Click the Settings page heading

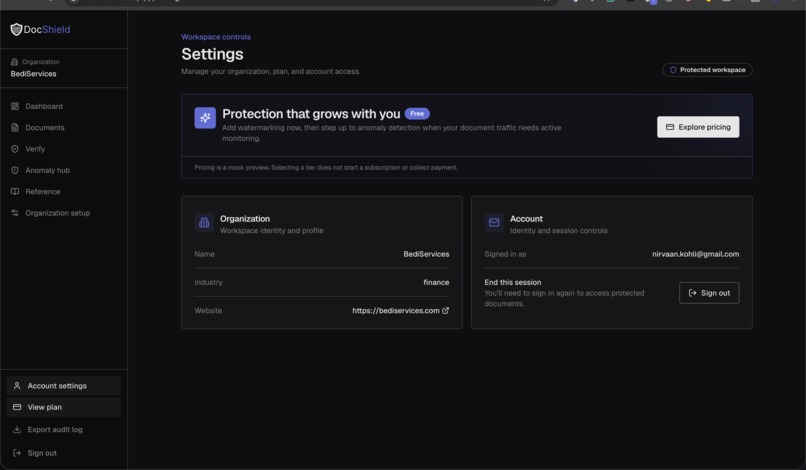pos(212,54)
